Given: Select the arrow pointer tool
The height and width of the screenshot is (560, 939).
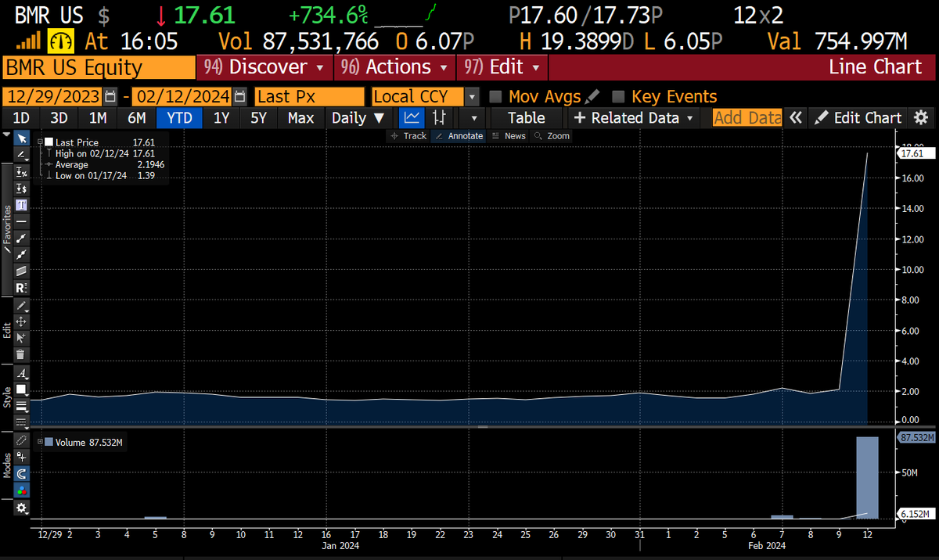Looking at the screenshot, I should pos(22,138).
